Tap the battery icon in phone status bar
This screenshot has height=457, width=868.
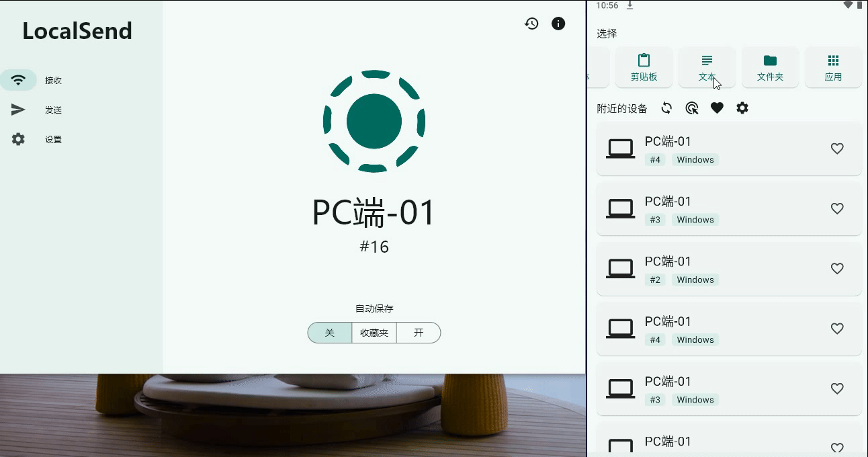tap(859, 5)
